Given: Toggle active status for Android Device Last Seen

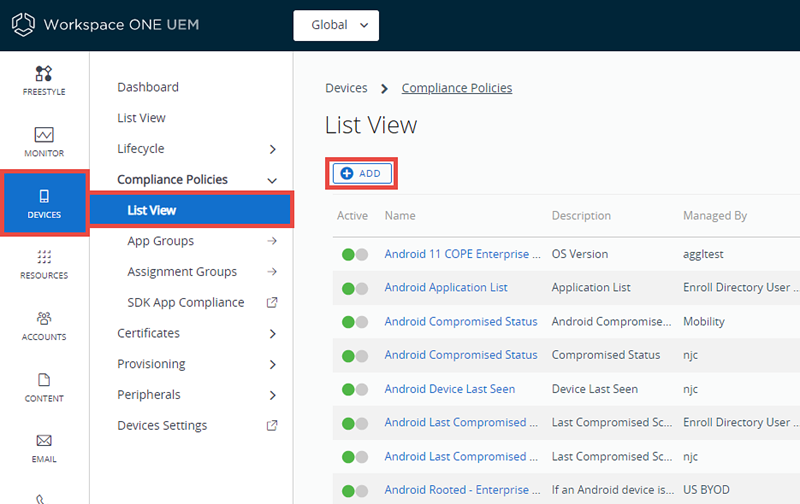Looking at the screenshot, I should [x=355, y=390].
